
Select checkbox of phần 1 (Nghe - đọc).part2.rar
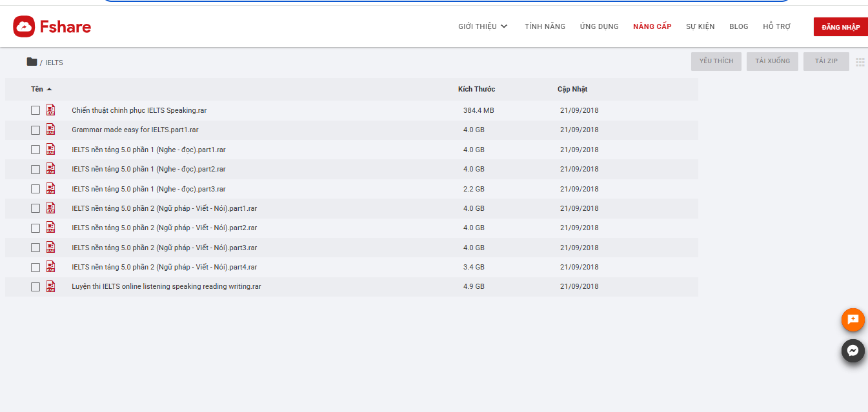tap(35, 170)
